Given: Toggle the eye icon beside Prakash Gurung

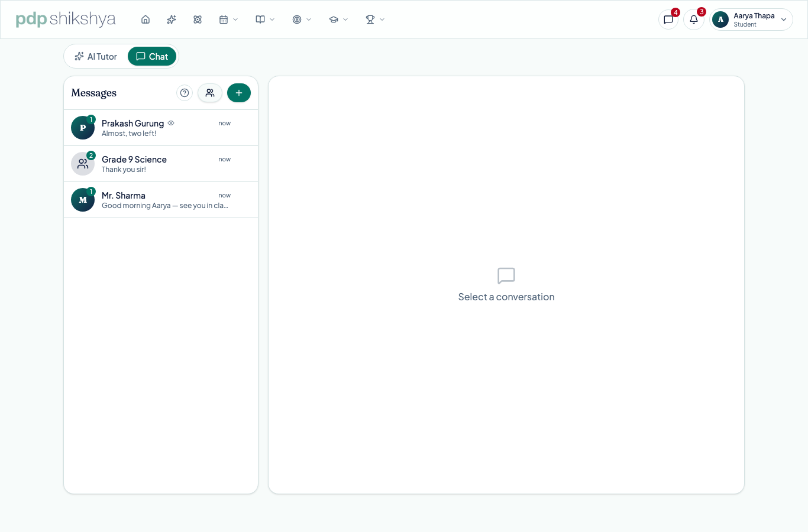Looking at the screenshot, I should (171, 123).
